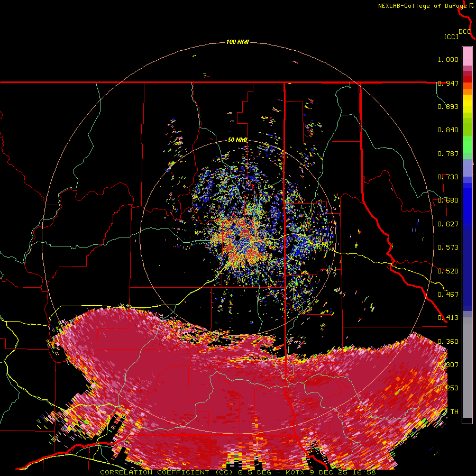This screenshot has height=476, width=476.
Task: Click the 0.520 legend value
Action: click(448, 271)
